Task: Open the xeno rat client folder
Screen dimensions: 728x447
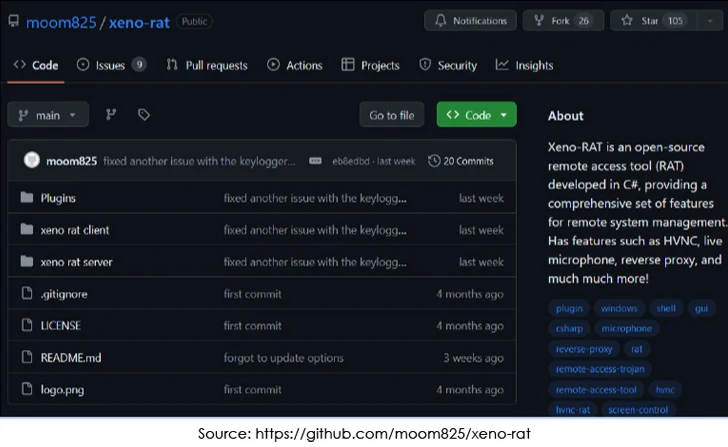Action: tap(75, 230)
